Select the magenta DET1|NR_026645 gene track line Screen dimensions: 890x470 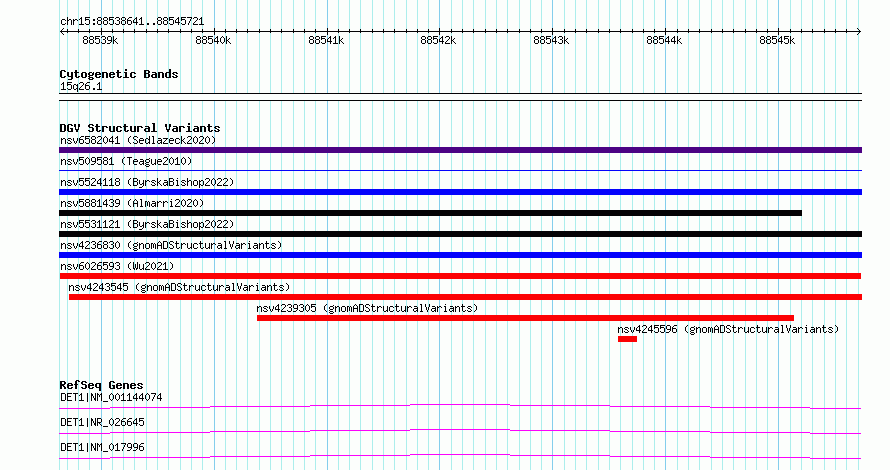coord(460,431)
